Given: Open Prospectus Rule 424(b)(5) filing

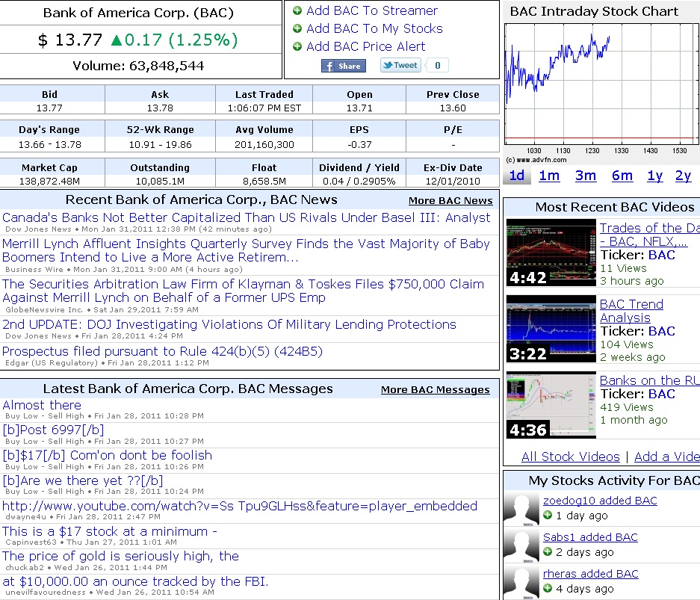Looking at the screenshot, I should coord(163,351).
